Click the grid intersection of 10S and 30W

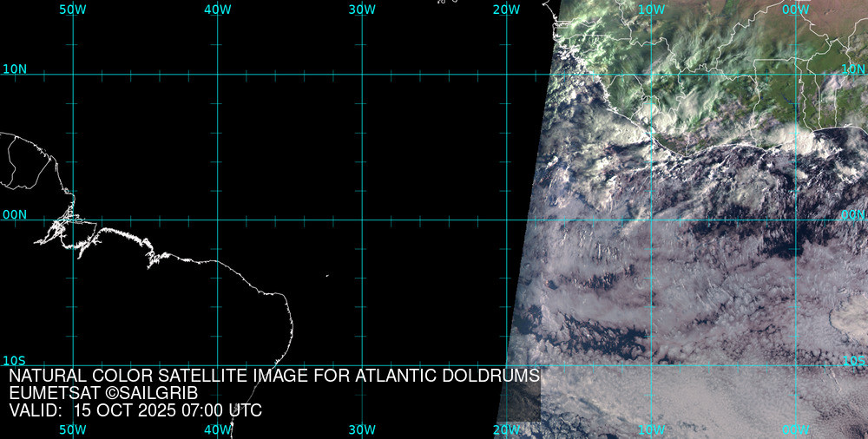coord(362,365)
